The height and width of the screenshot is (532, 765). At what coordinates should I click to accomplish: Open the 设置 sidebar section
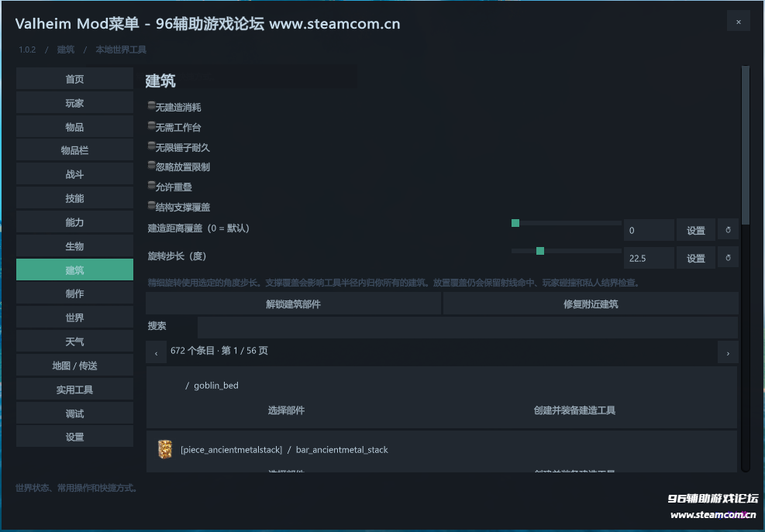(x=74, y=437)
